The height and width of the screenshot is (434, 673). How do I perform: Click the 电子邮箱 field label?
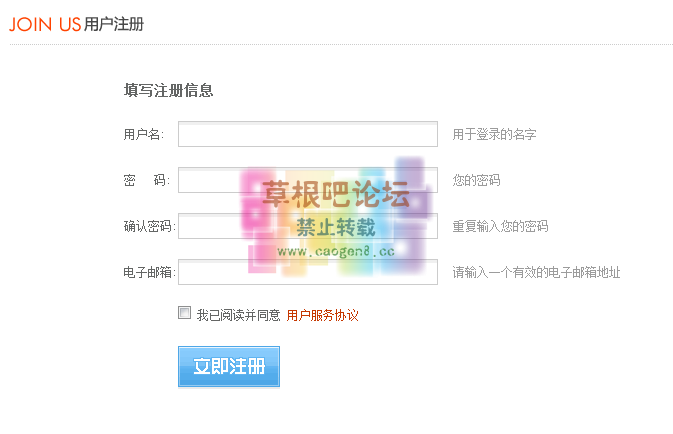coord(148,272)
